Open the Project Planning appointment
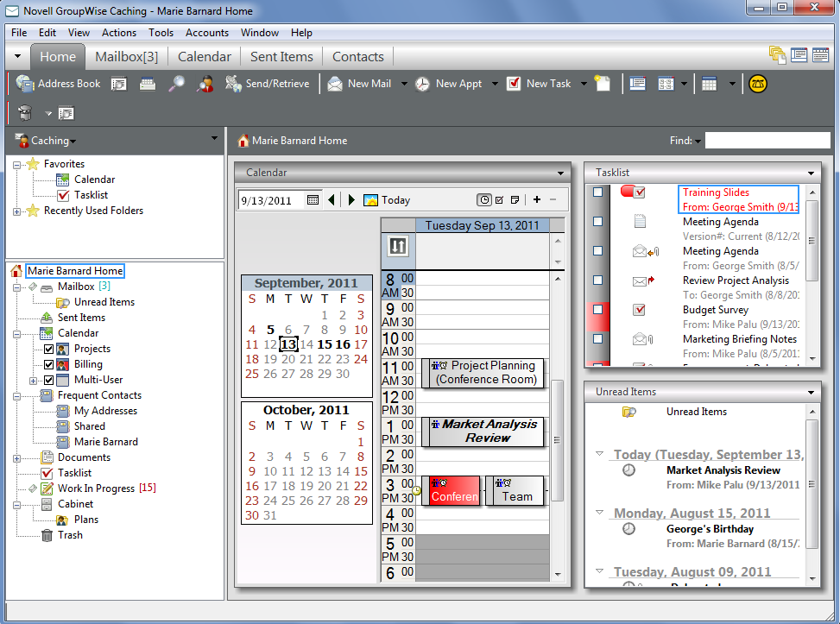 pos(485,372)
